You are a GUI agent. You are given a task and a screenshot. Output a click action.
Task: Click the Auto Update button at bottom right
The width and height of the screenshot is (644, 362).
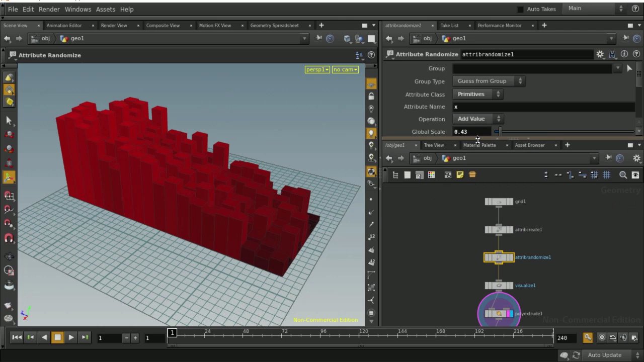click(x=604, y=354)
